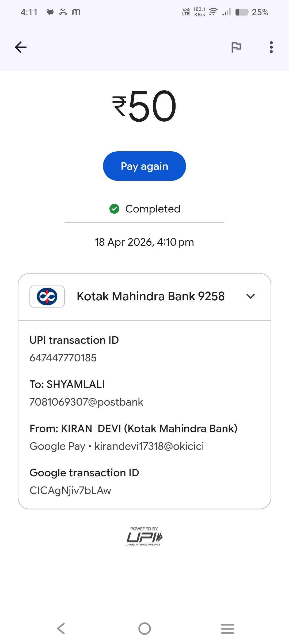The image size is (289, 644).
Task: Tap the battery indicator in status bar
Action: (242, 12)
